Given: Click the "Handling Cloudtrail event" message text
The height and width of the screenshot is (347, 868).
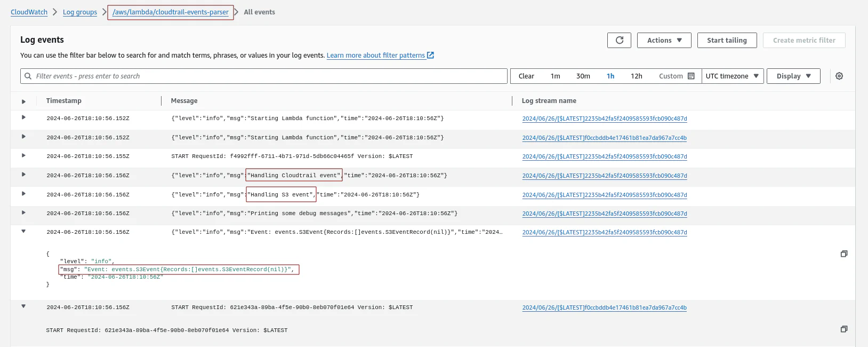Looking at the screenshot, I should (294, 176).
